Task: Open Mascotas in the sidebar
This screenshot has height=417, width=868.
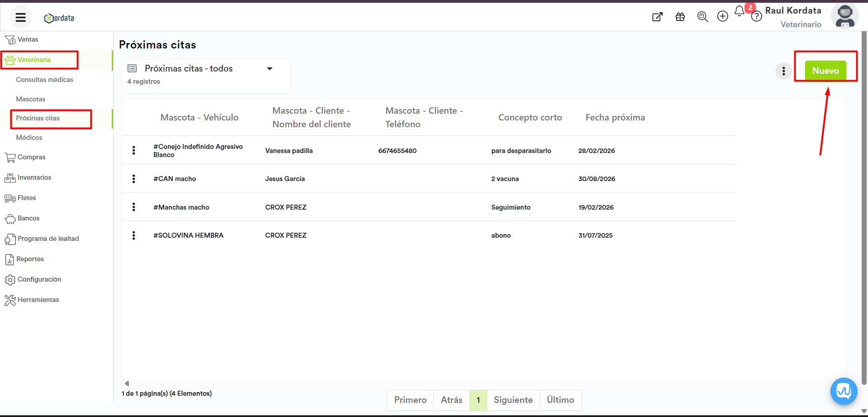Action: coord(31,99)
